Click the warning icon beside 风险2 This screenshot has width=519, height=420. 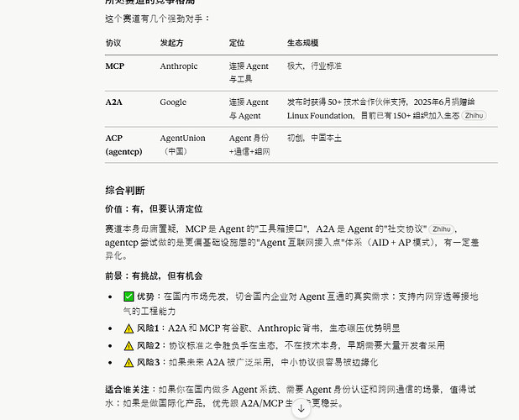click(128, 346)
